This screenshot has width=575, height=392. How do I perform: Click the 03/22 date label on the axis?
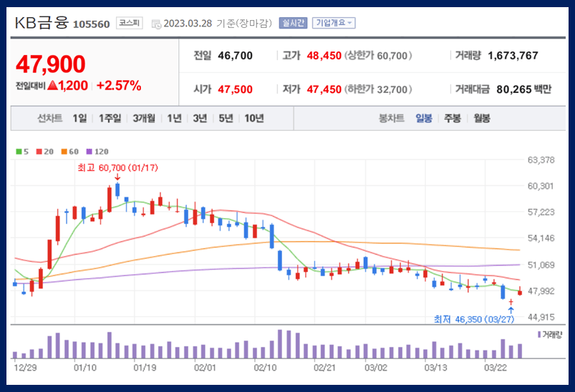click(496, 368)
